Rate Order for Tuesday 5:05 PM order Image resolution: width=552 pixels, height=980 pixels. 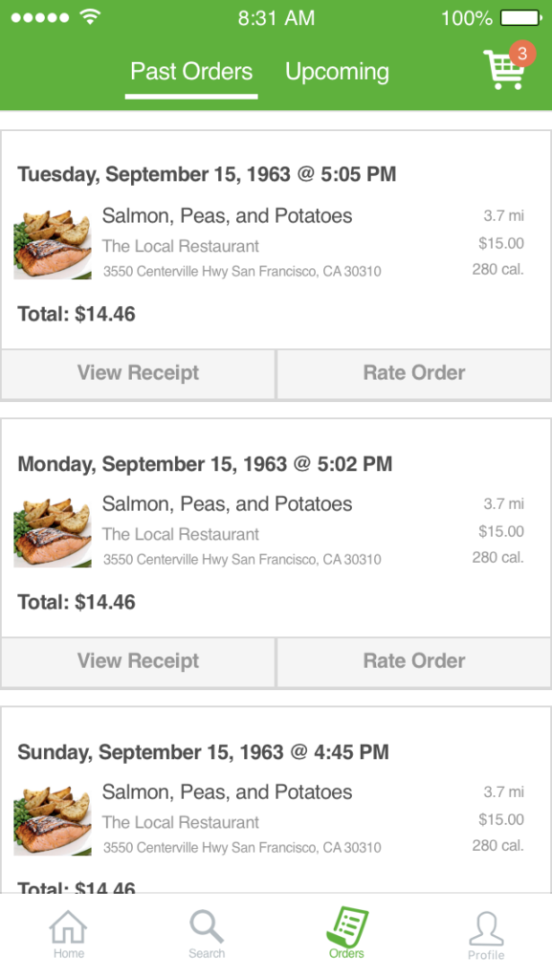[414, 373]
